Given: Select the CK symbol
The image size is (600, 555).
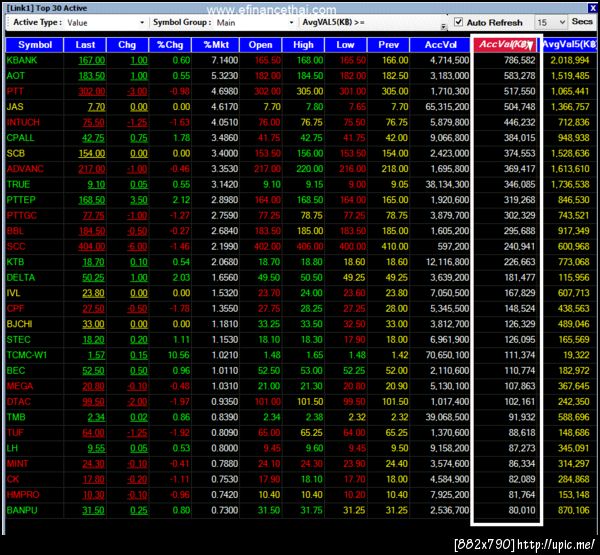Looking at the screenshot, I should pos(13,479).
